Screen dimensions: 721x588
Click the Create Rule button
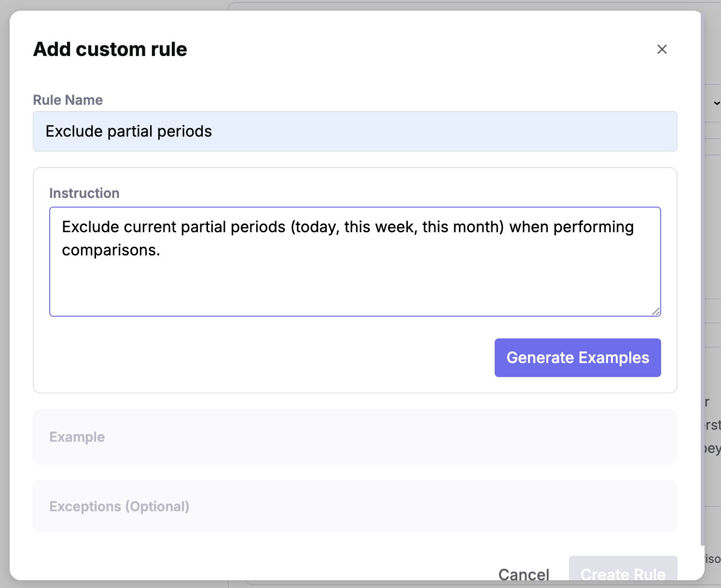pos(623,573)
